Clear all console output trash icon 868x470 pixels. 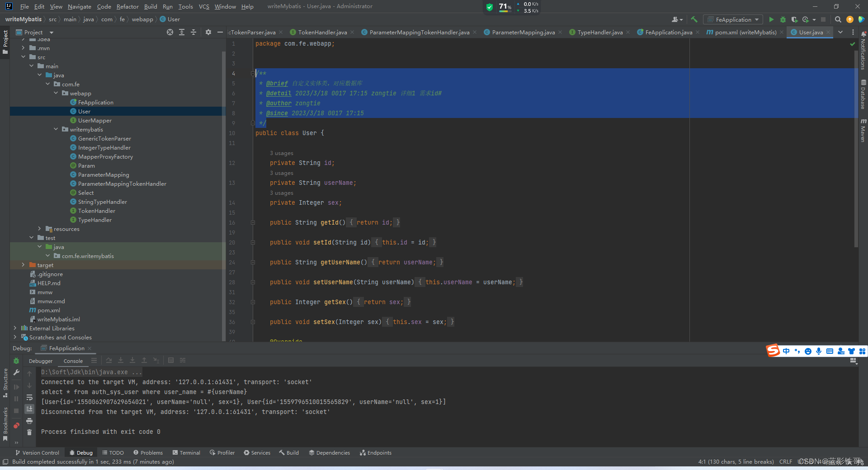[x=29, y=432]
